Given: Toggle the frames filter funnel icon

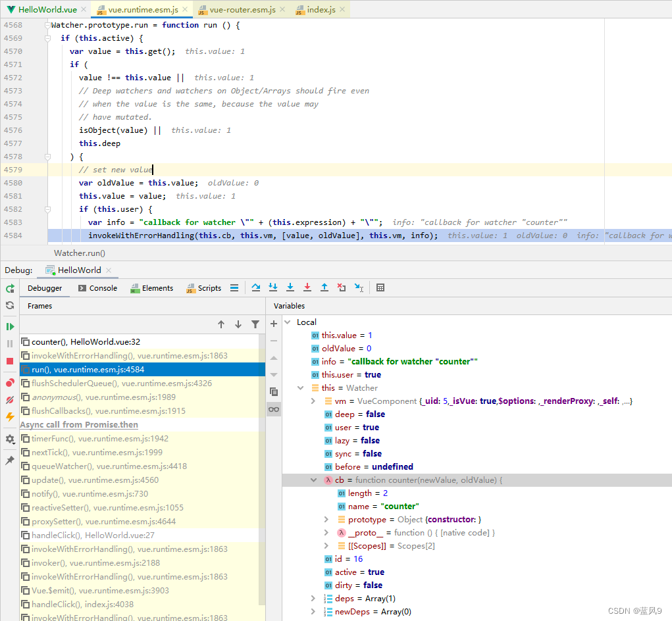Looking at the screenshot, I should 255,324.
